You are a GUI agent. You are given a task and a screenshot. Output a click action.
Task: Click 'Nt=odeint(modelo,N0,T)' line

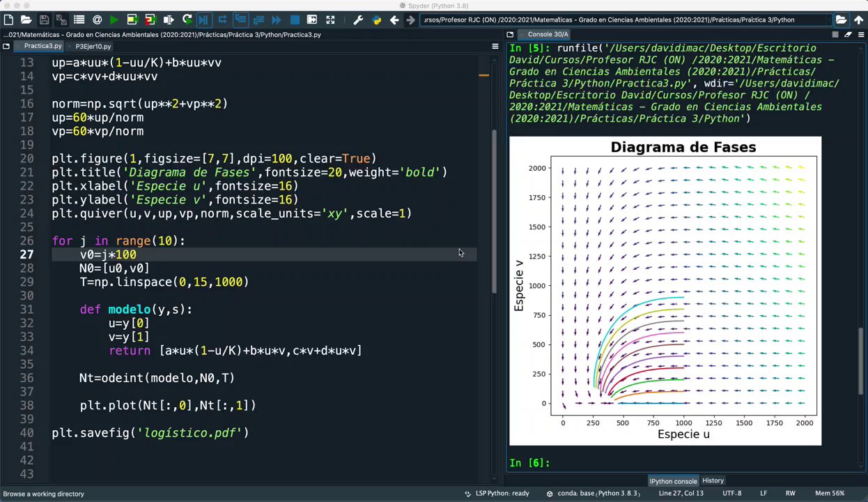(x=157, y=378)
